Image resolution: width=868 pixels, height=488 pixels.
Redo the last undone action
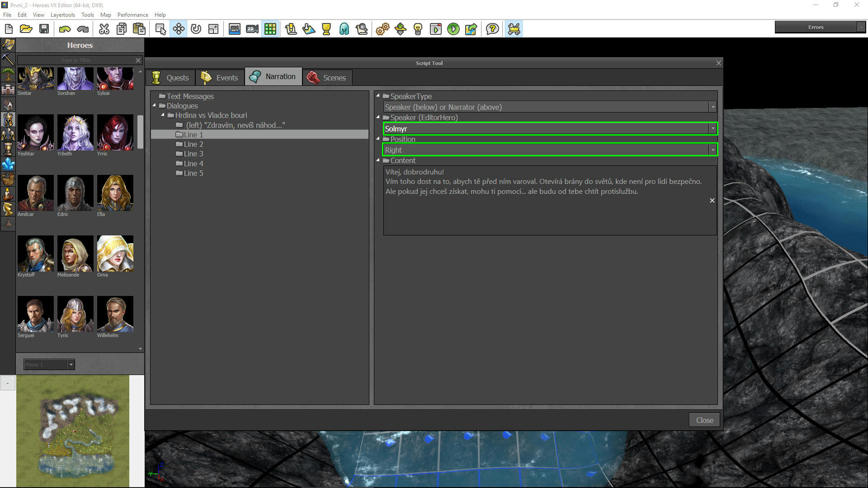(83, 29)
